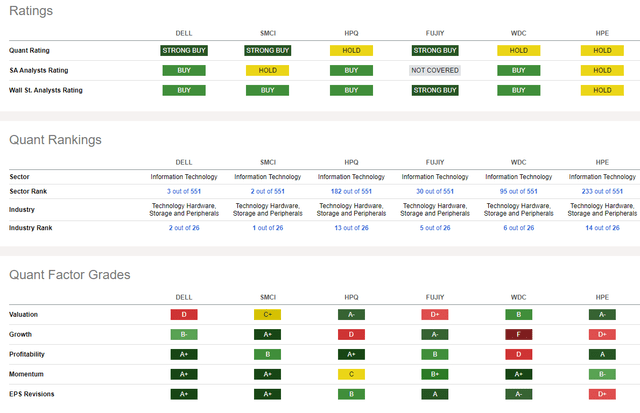Click the Momentum row label

tap(26, 374)
